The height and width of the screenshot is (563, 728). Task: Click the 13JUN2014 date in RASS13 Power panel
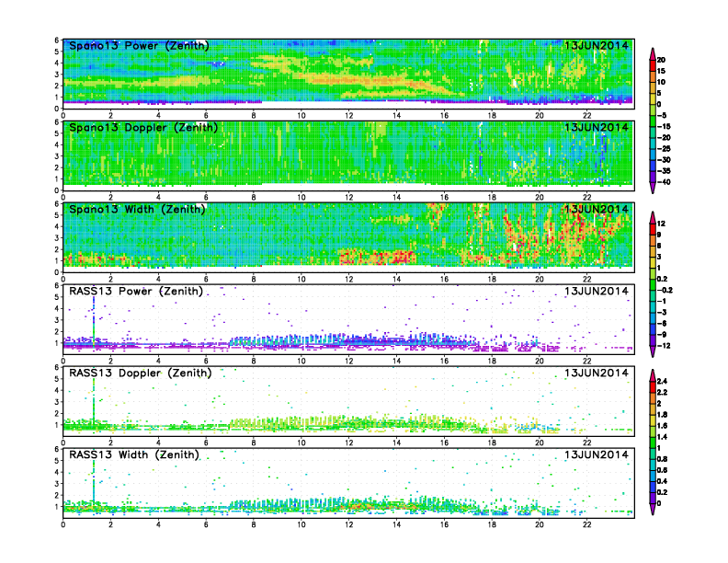597,292
